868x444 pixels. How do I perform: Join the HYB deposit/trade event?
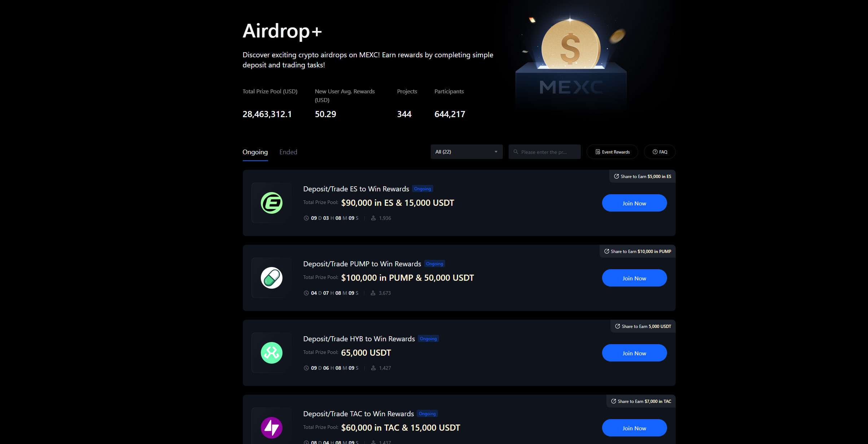point(634,353)
